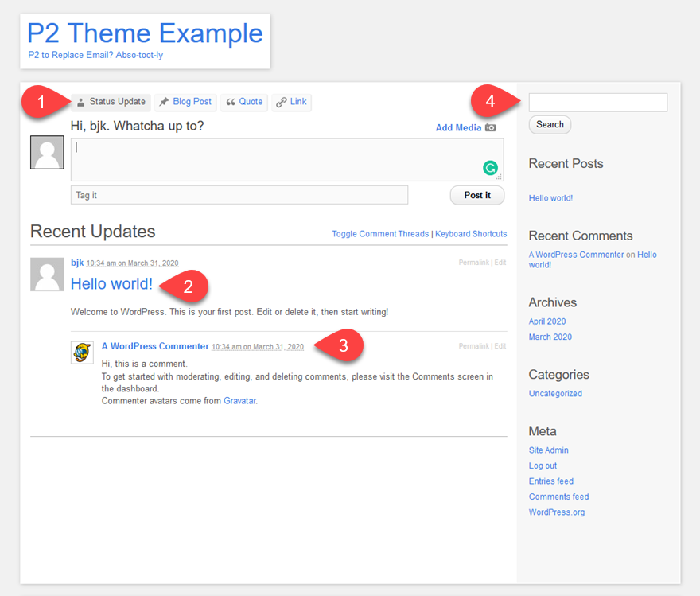Open the Site Admin link
700x596 pixels.
click(x=549, y=450)
